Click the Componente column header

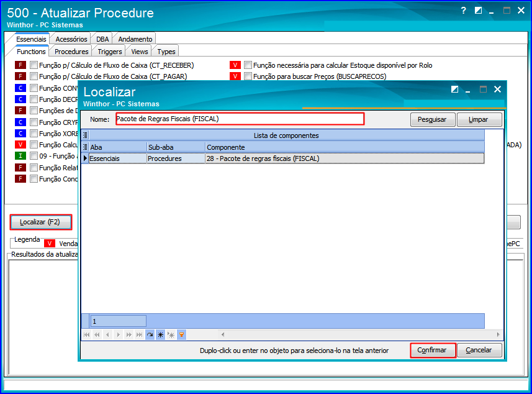click(345, 147)
